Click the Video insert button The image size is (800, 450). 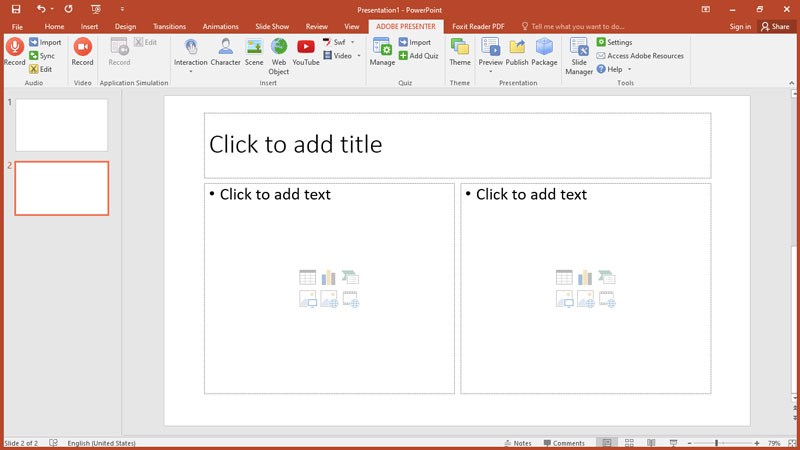(x=337, y=56)
